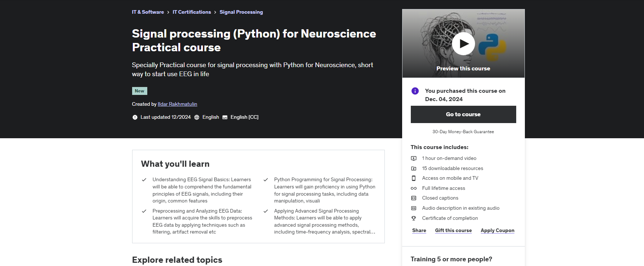Image resolution: width=644 pixels, height=266 pixels.
Task: Click the What you'll learn heading
Action: point(175,164)
